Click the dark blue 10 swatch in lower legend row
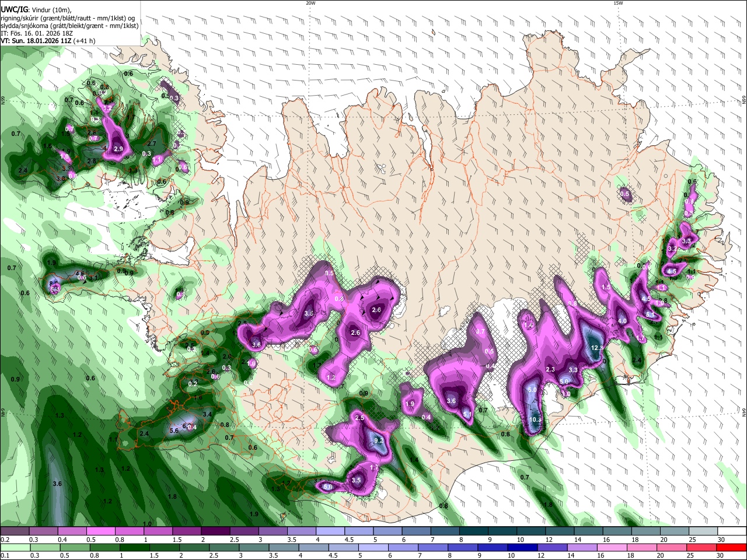 pos(522,547)
